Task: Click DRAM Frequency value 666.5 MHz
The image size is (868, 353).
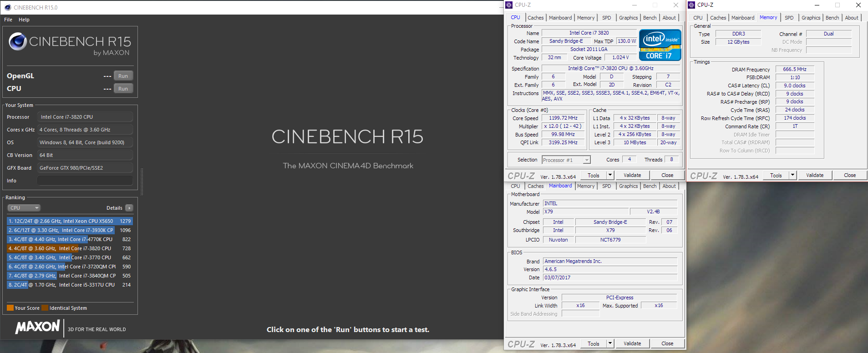Action: tap(795, 69)
